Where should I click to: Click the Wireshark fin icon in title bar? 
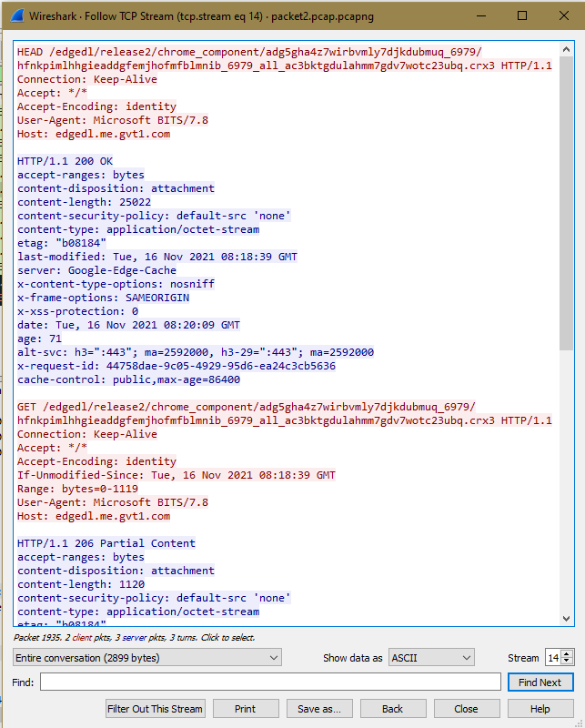coord(16,16)
